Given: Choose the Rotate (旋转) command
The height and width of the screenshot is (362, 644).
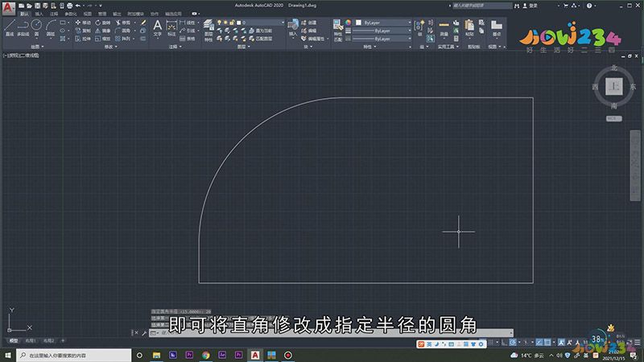Looking at the screenshot, I should (x=103, y=23).
